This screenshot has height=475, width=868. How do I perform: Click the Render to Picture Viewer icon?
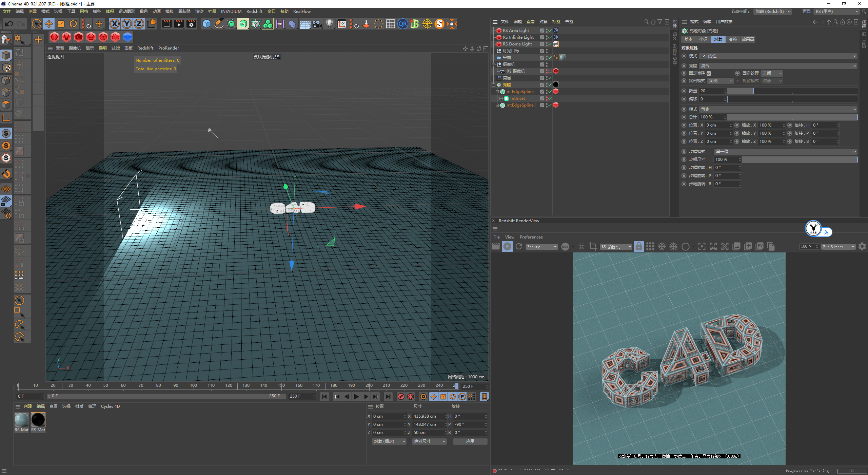179,24
